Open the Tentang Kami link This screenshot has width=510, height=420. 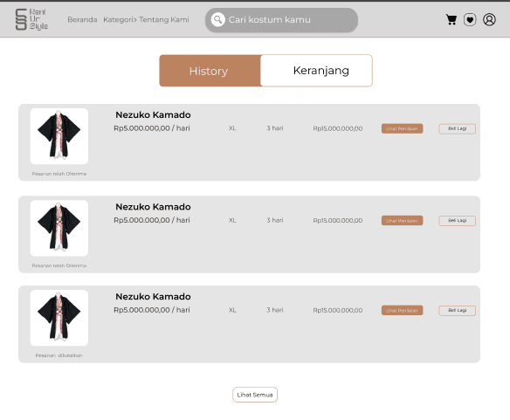(164, 19)
